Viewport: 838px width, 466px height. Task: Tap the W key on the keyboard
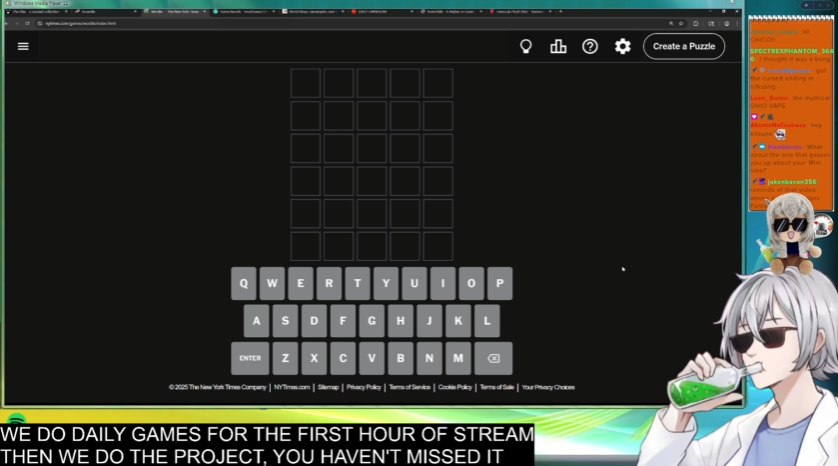[272, 283]
